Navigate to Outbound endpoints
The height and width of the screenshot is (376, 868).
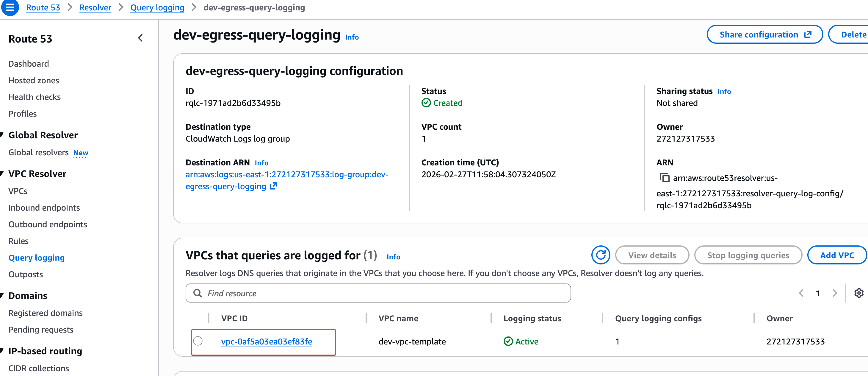48,224
